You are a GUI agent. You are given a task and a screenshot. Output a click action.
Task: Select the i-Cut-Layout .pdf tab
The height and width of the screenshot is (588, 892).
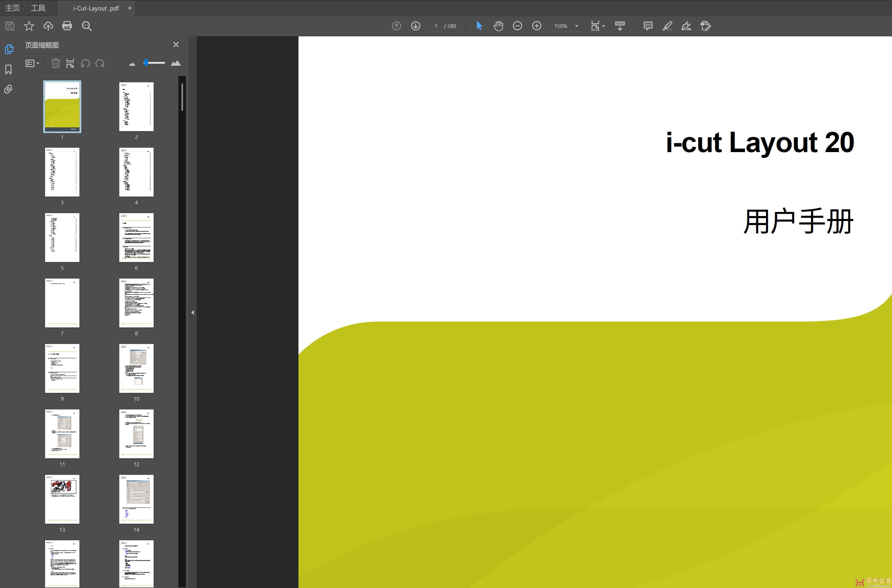[x=96, y=8]
